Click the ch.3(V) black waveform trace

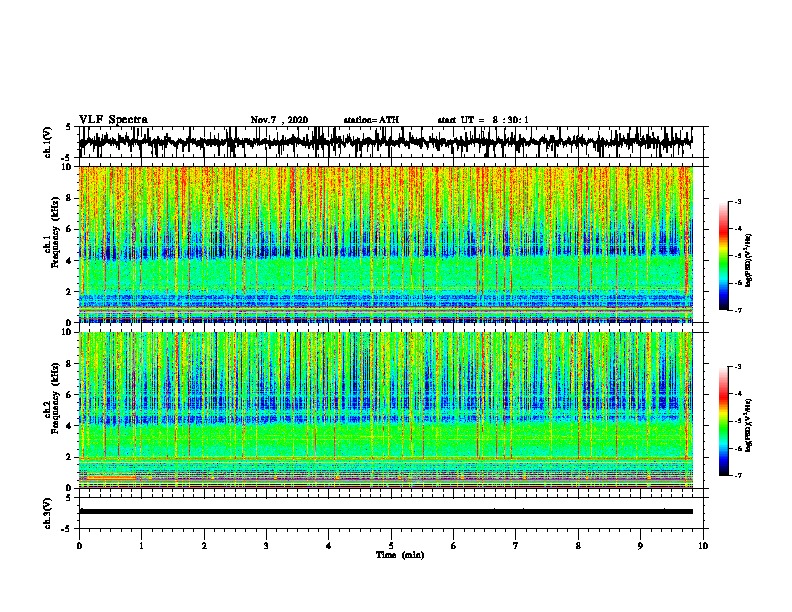(385, 511)
